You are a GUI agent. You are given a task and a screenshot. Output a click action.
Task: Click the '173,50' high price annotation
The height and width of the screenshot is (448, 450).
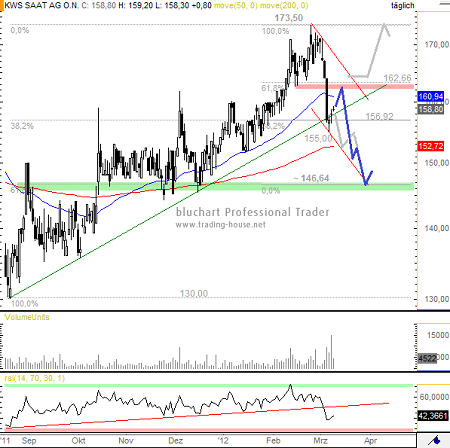click(x=289, y=18)
